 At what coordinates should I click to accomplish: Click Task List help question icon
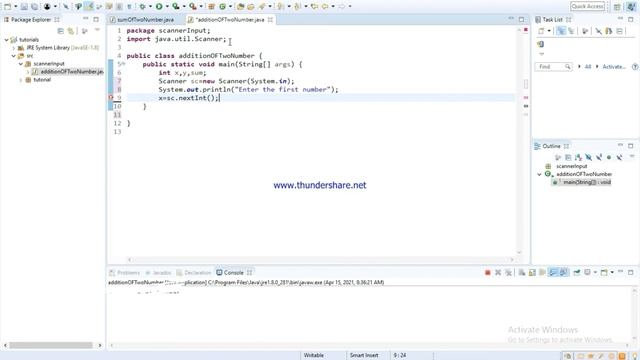tap(635, 67)
